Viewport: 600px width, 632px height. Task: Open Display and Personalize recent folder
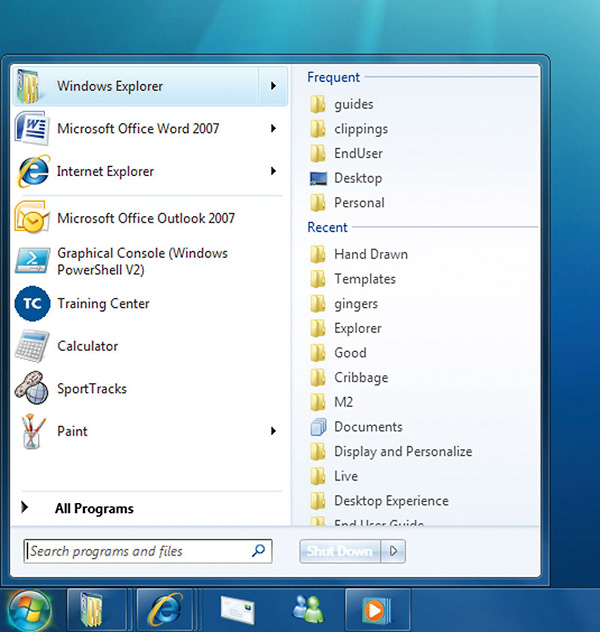pos(402,452)
